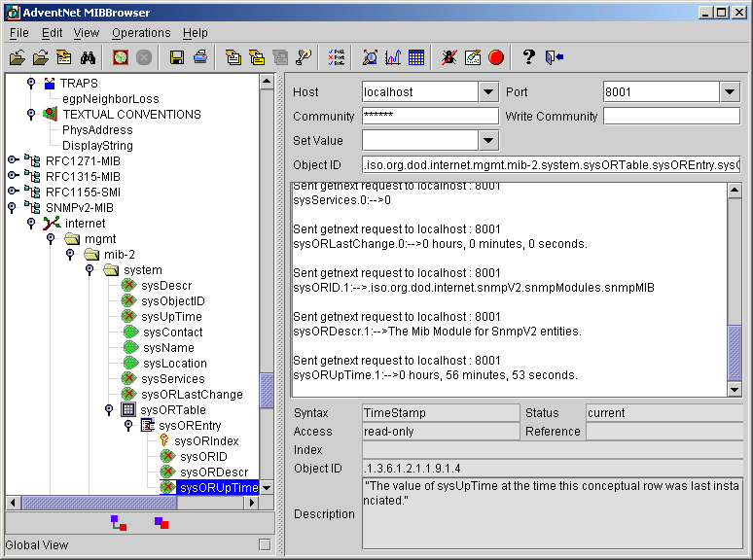Save results using the floppy disk icon
753x560 pixels.
click(177, 57)
